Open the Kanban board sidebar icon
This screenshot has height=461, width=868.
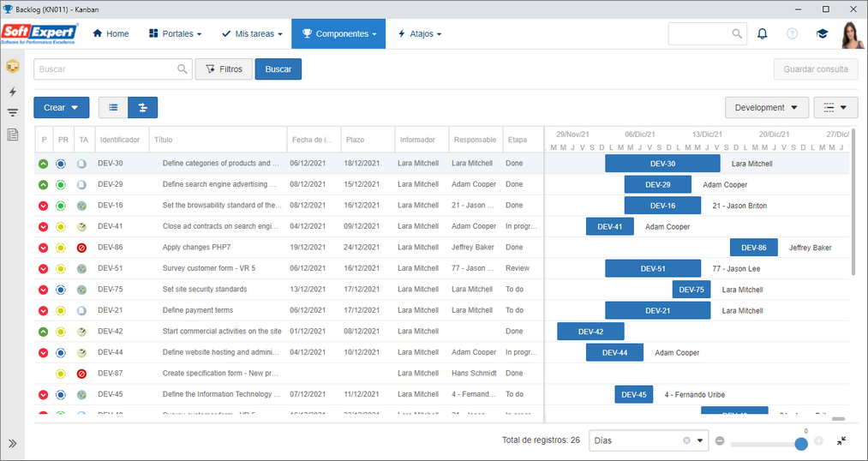click(12, 67)
